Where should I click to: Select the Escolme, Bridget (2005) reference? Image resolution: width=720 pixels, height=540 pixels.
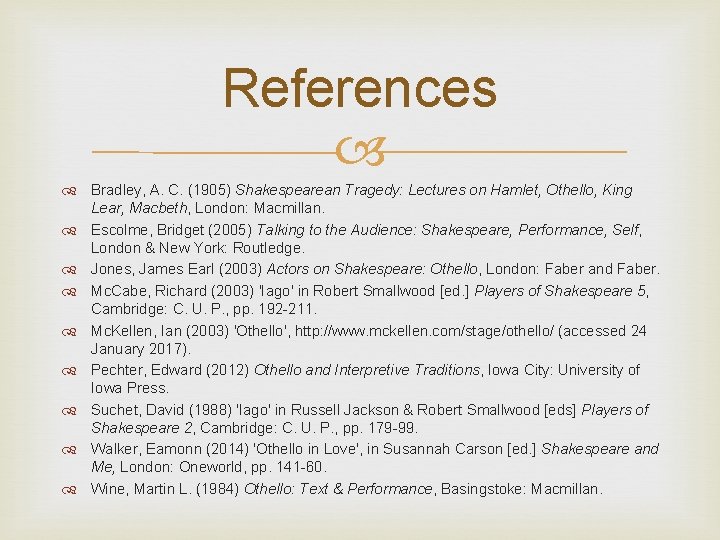pos(366,239)
